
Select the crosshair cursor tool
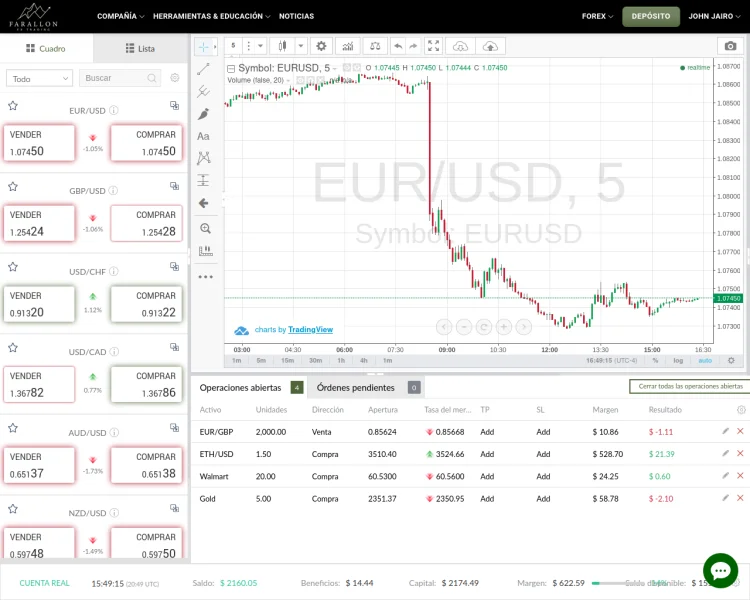(x=203, y=47)
